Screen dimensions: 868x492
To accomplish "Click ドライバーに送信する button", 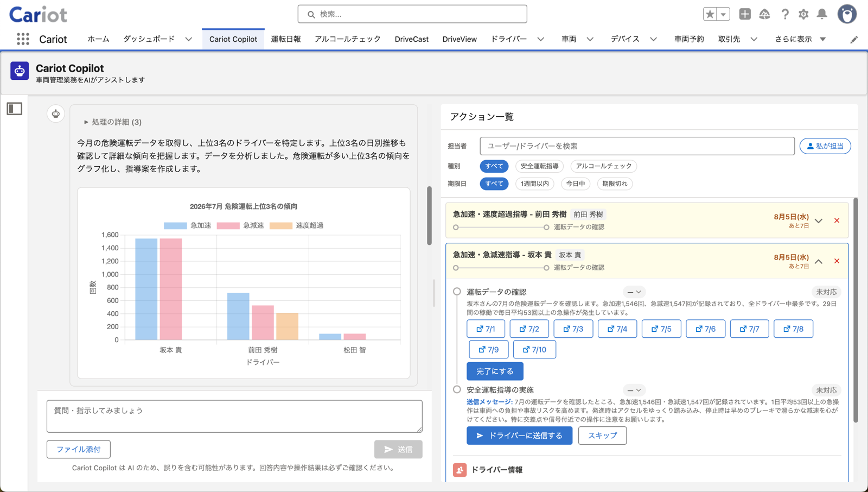I will point(519,436).
